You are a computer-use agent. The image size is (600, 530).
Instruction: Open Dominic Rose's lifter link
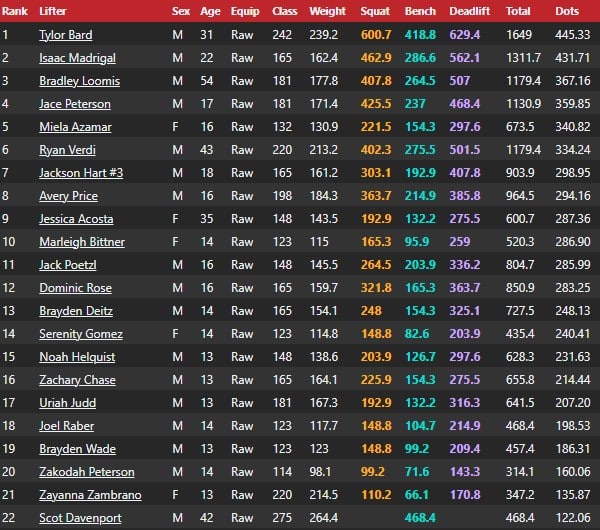click(75, 287)
